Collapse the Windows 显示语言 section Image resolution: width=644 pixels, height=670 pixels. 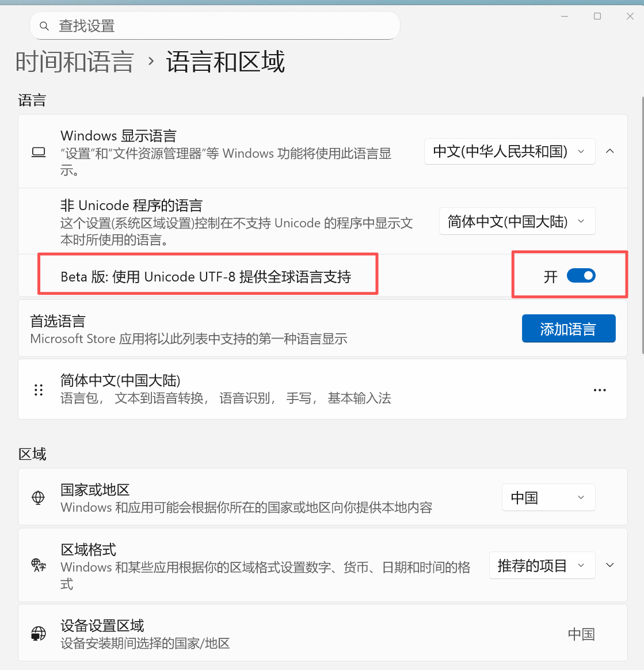pos(610,151)
